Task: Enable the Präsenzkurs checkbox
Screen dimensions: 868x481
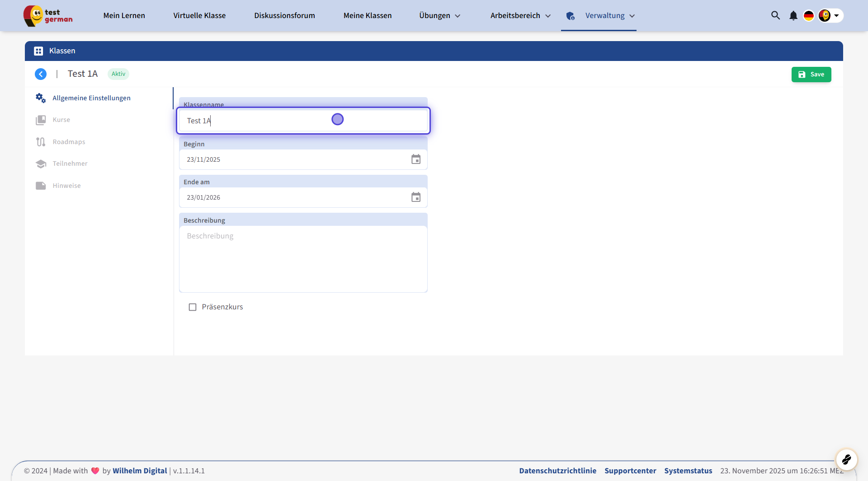Action: (193, 307)
